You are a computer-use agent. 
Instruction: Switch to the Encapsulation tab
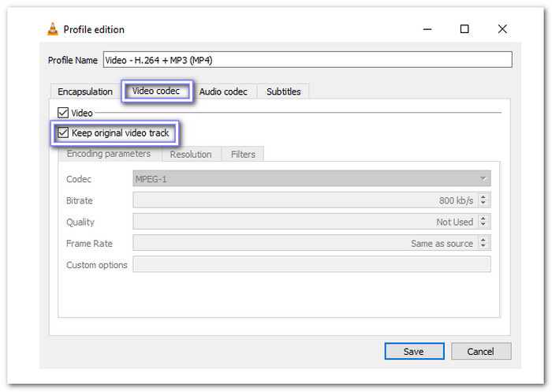pos(85,91)
